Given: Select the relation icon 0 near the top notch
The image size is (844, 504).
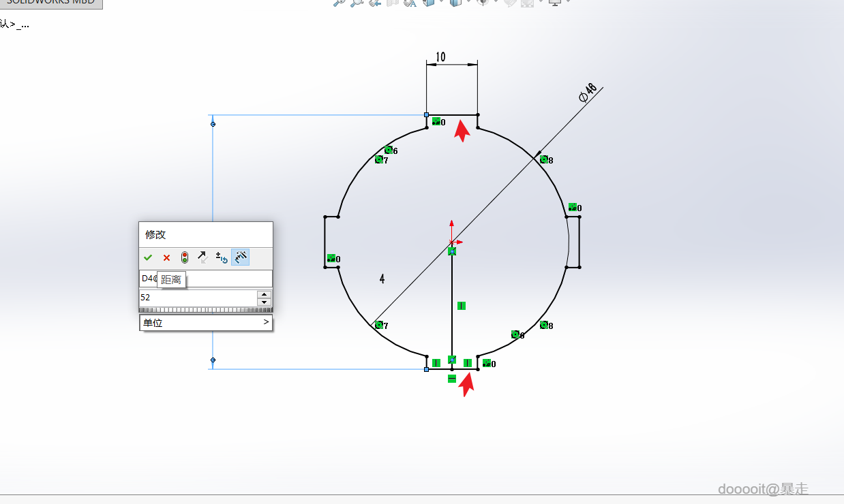Looking at the screenshot, I should coord(438,122).
